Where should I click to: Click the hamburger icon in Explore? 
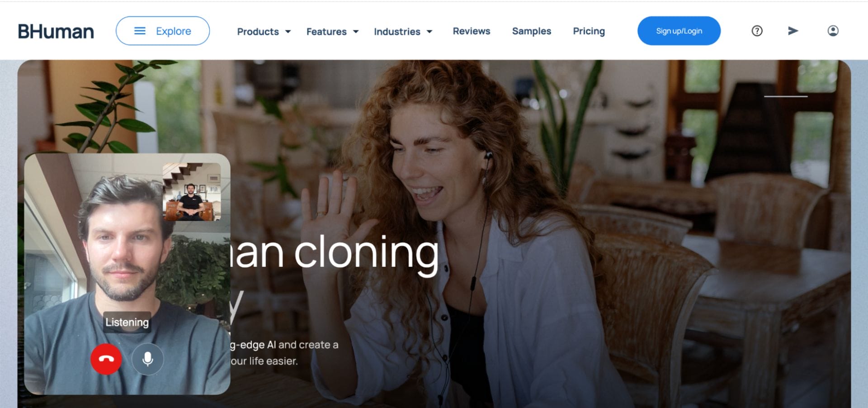(x=140, y=31)
